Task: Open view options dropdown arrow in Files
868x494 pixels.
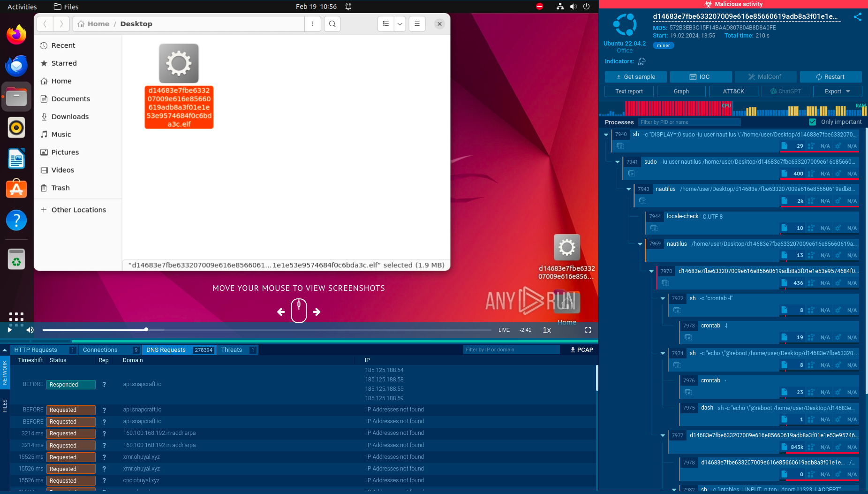Action: [400, 24]
